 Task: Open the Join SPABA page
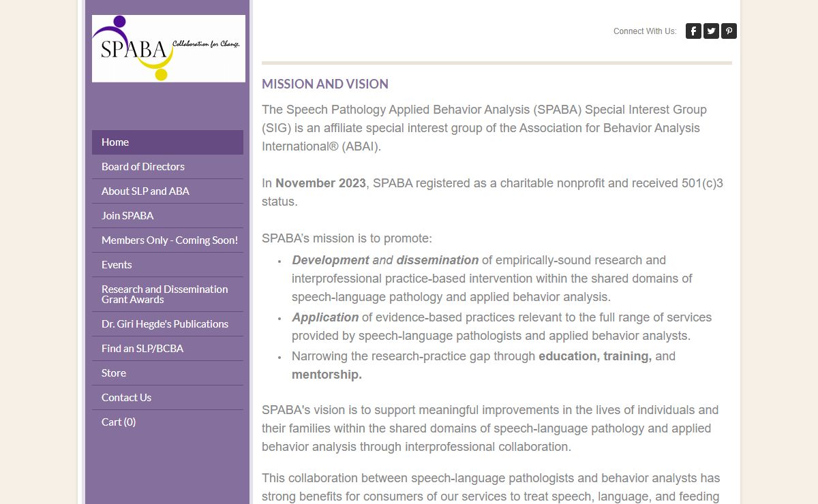(168, 216)
